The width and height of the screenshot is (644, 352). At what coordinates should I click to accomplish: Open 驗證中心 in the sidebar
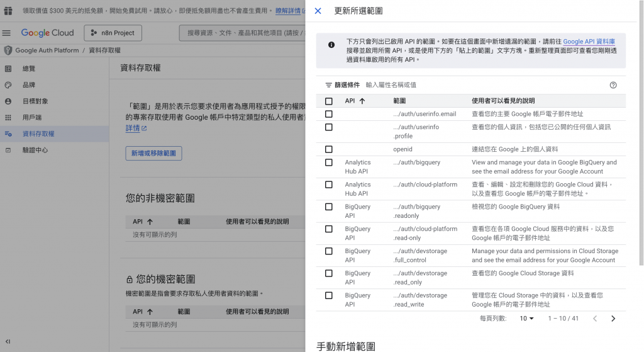pyautogui.click(x=54, y=150)
